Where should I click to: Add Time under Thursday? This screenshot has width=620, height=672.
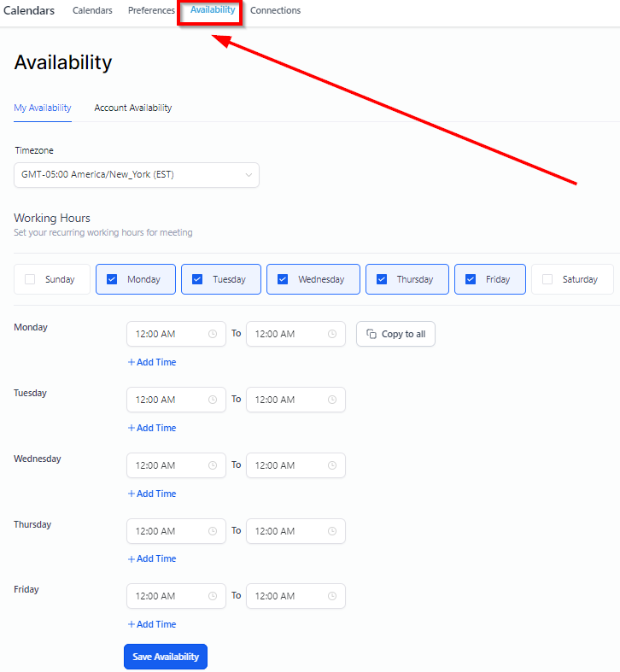tap(152, 558)
